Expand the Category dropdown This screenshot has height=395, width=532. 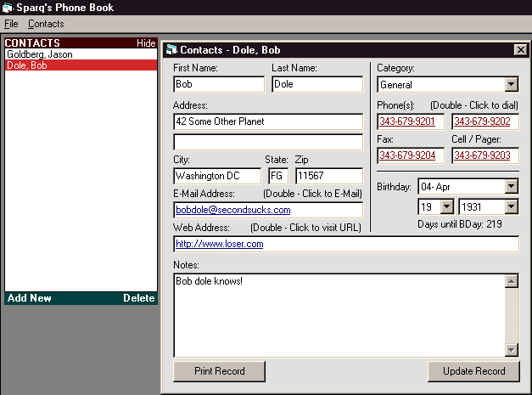coord(511,84)
